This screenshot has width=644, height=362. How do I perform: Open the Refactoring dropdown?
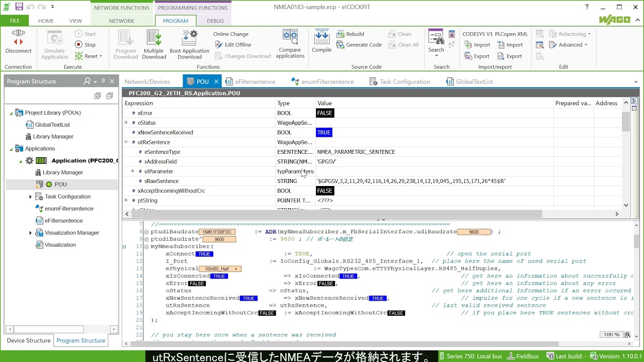570,34
